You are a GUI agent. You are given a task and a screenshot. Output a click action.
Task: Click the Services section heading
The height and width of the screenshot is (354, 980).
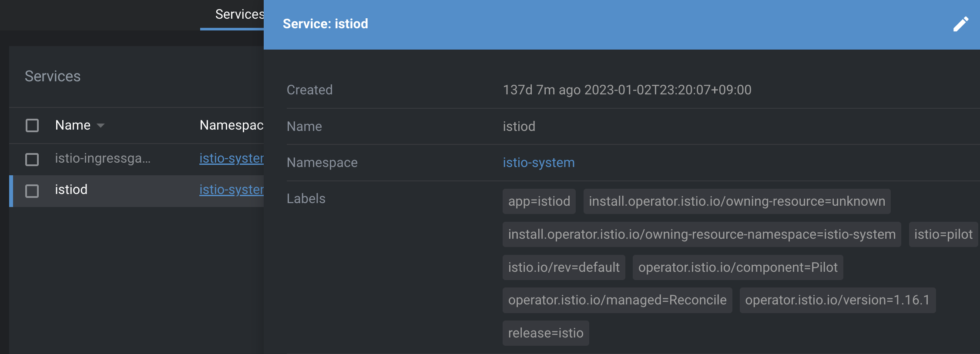pyautogui.click(x=53, y=77)
